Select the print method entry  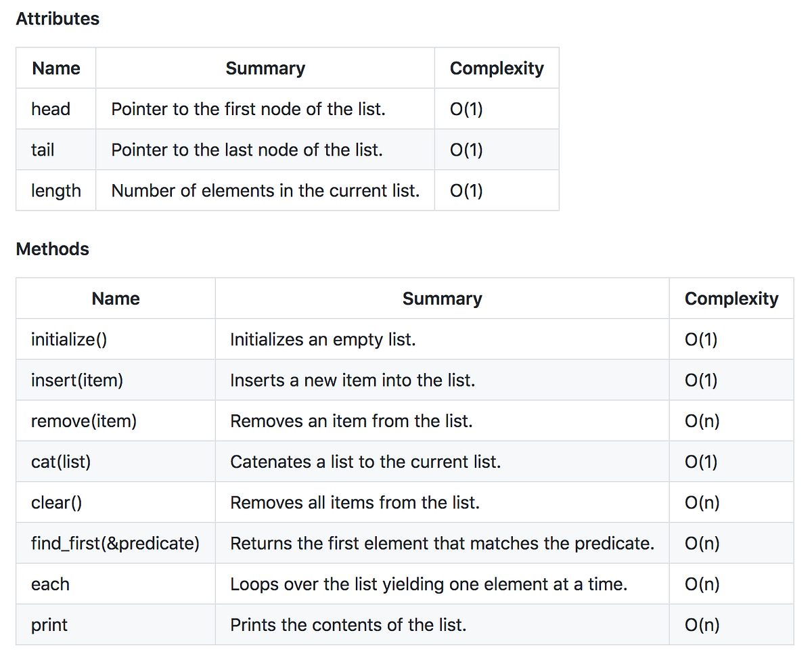pos(49,624)
